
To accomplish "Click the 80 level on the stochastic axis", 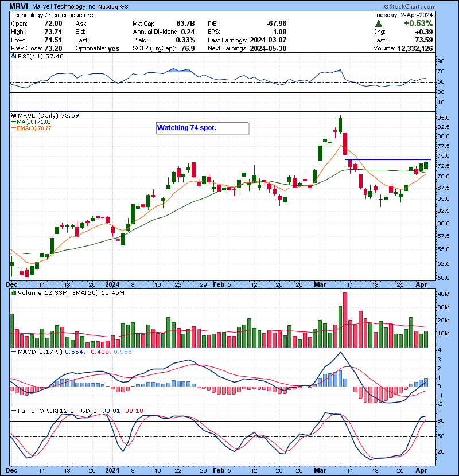I will click(441, 421).
